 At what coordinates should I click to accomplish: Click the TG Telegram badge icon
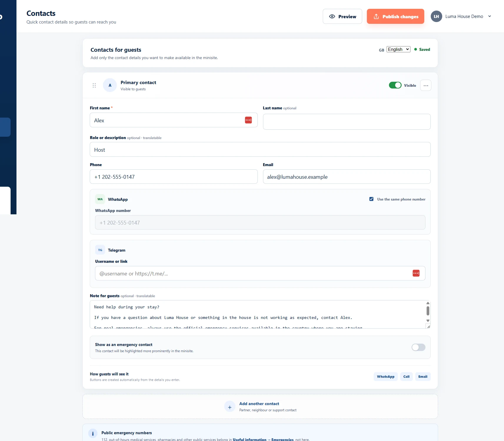click(100, 250)
